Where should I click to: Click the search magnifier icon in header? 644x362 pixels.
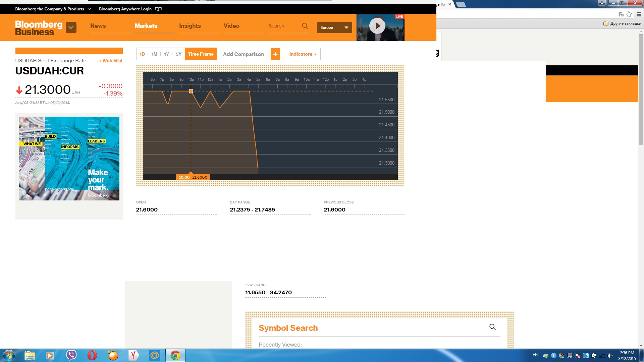[x=305, y=26]
